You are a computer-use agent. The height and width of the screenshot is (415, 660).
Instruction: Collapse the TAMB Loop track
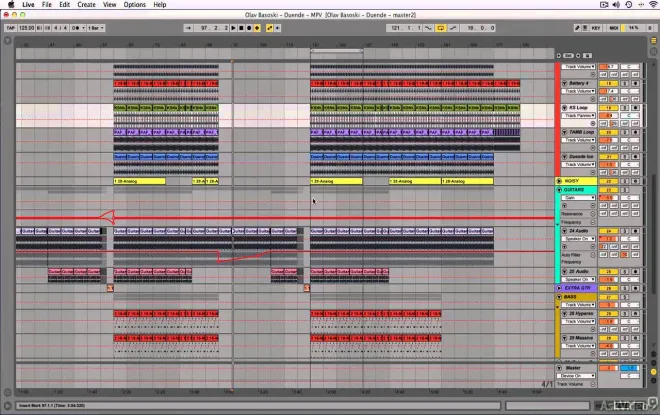pyautogui.click(x=564, y=132)
